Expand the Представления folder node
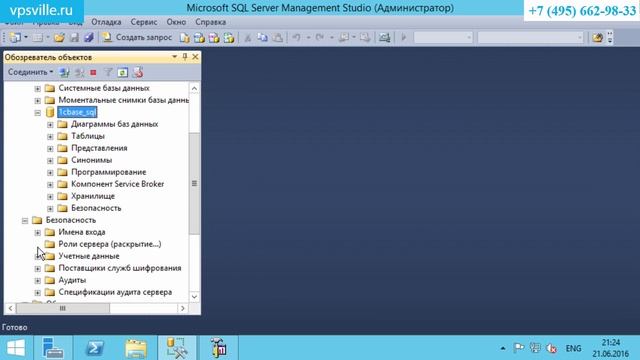Screen dimensions: 640x360 (50, 149)
